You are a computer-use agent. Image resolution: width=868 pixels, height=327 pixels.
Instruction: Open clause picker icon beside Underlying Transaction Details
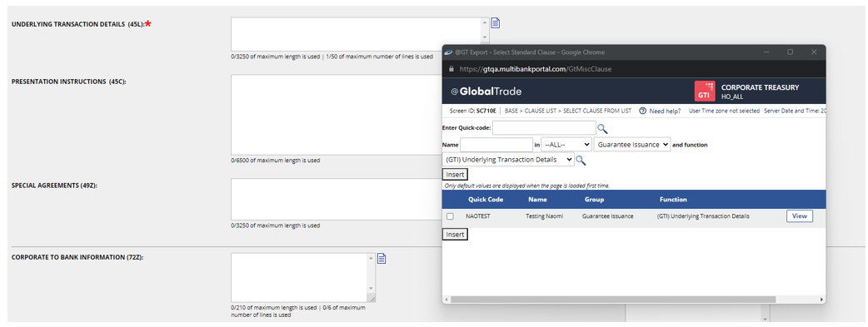click(496, 22)
